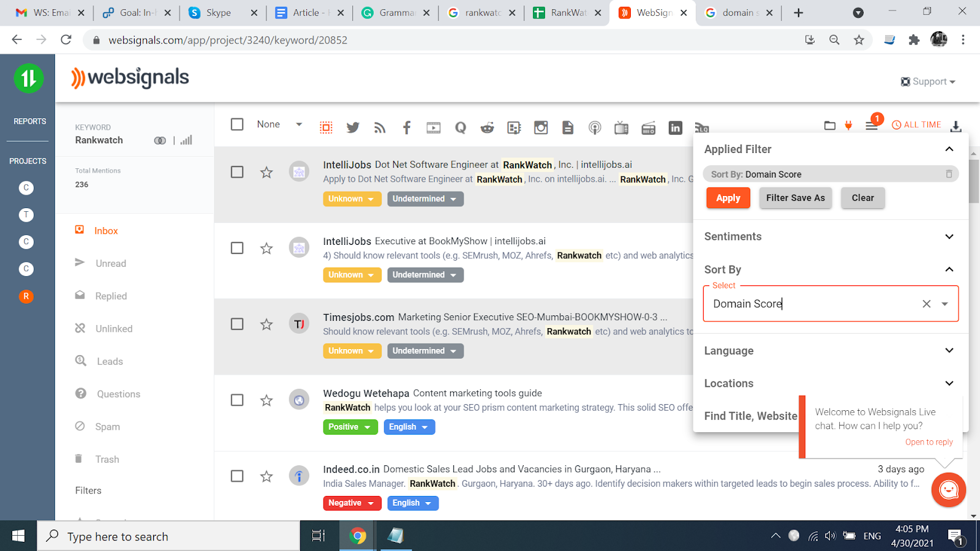This screenshot has width=980, height=551.
Task: Open Negative sentiment dropdown on Indeed mention
Action: pos(352,503)
